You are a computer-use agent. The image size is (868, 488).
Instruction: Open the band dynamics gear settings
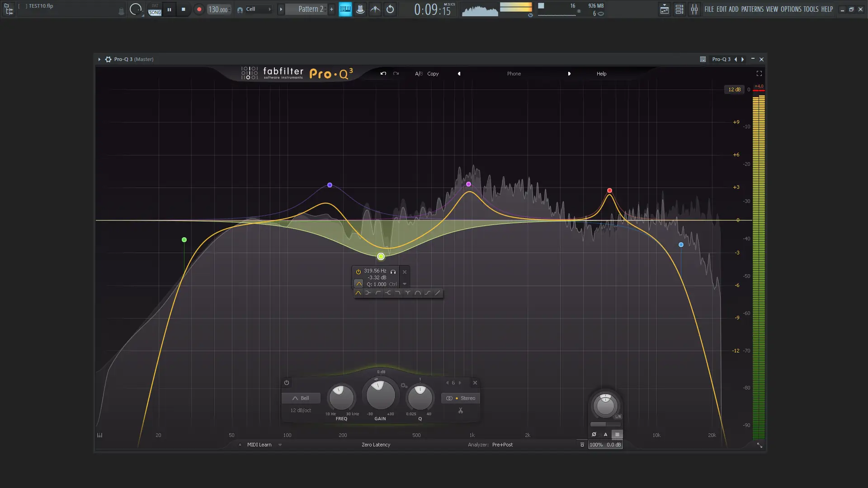pos(404,385)
